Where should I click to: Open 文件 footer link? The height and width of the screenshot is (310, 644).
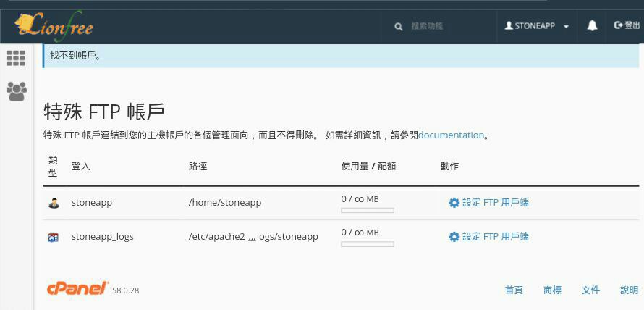point(590,290)
